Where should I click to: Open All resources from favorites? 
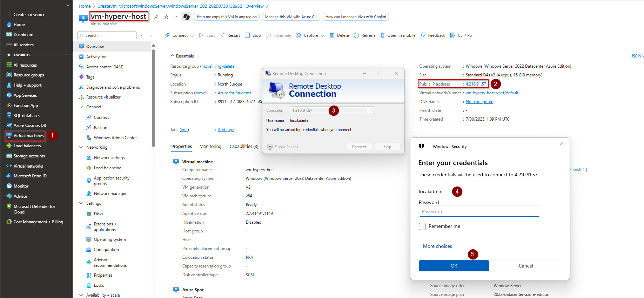(x=25, y=65)
